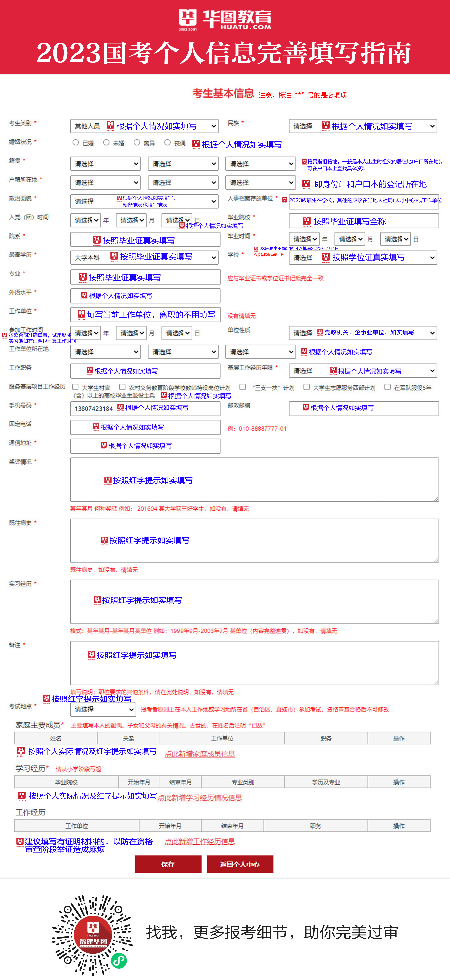Open the 毕业时间 day dropdown
Viewport: 450px width, 980px height.
click(x=395, y=239)
